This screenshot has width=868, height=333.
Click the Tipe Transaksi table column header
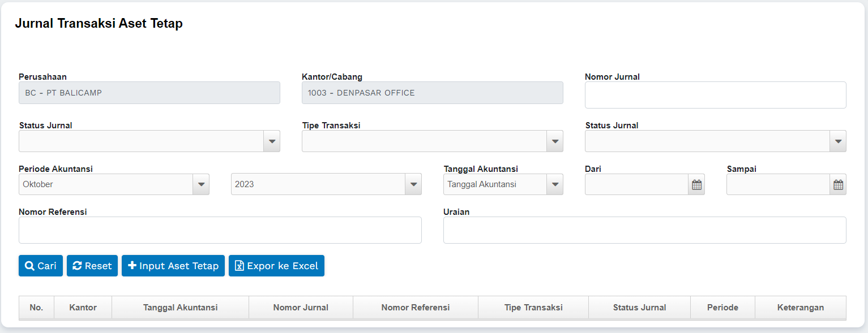(533, 308)
